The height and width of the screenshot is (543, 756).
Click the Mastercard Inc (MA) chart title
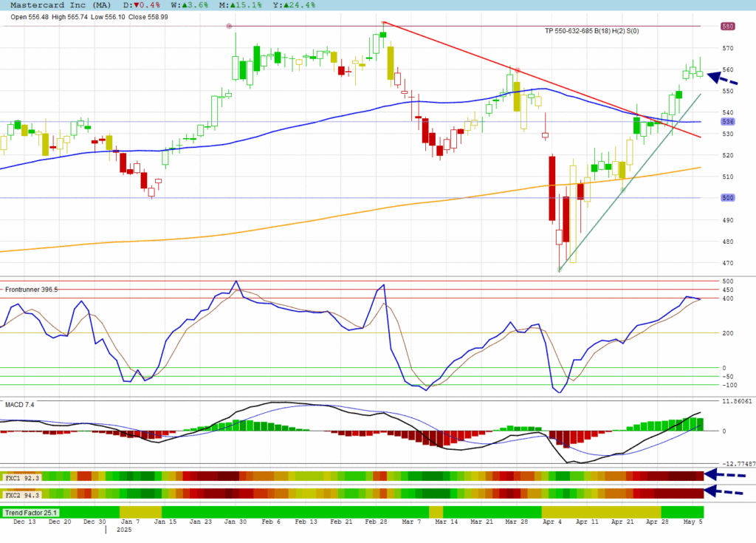61,5
